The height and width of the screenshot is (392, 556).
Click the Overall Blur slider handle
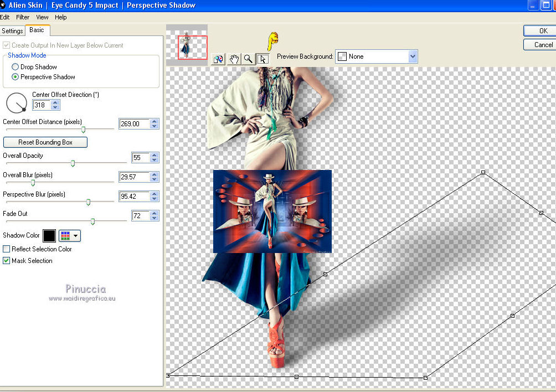pyautogui.click(x=33, y=183)
